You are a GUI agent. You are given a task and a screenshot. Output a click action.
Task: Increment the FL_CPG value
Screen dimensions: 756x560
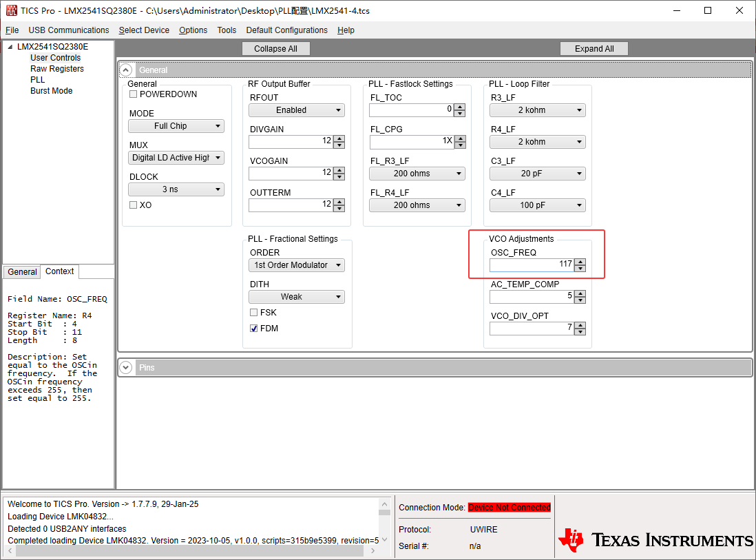pyautogui.click(x=460, y=139)
